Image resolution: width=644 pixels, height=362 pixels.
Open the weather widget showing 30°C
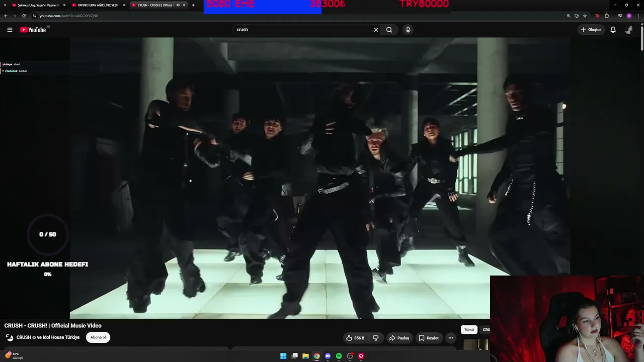point(14,355)
